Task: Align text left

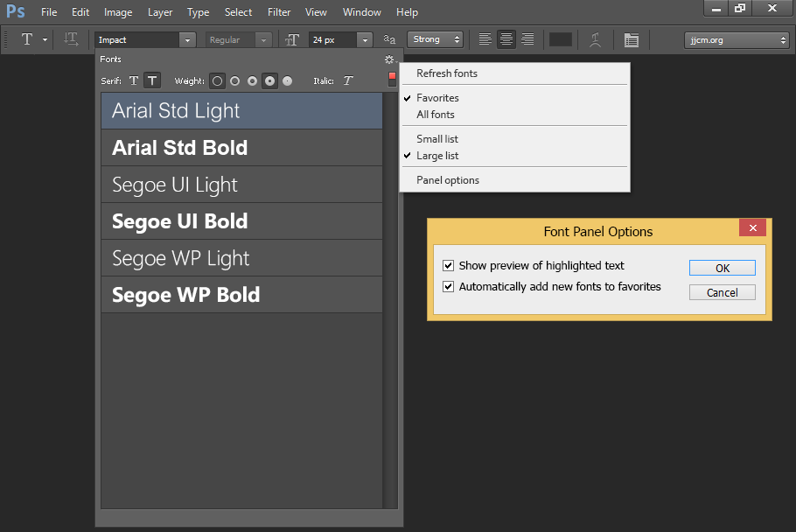Action: click(485, 39)
